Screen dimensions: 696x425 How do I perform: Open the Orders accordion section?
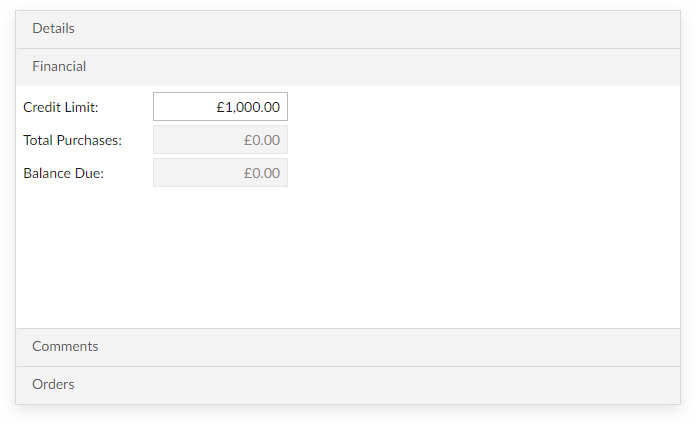[348, 385]
